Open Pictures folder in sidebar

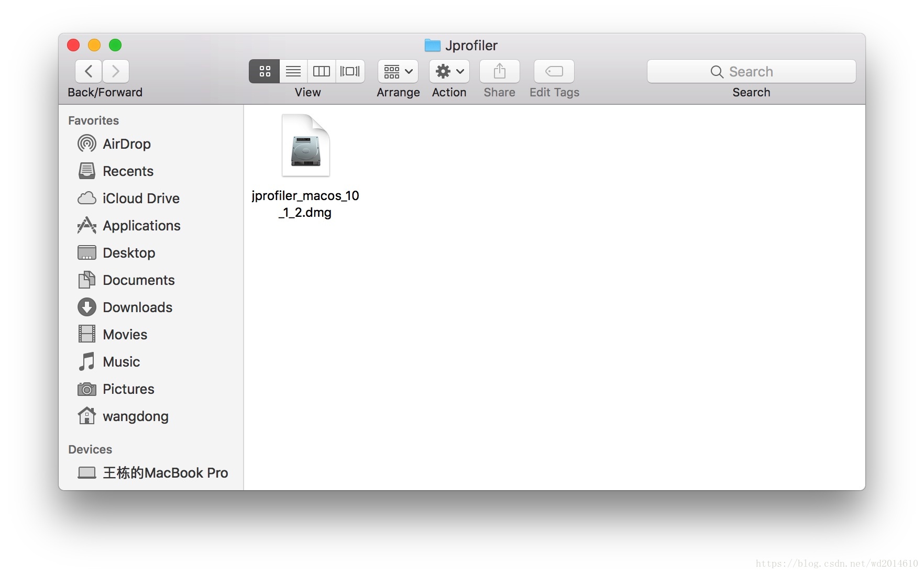point(151,389)
